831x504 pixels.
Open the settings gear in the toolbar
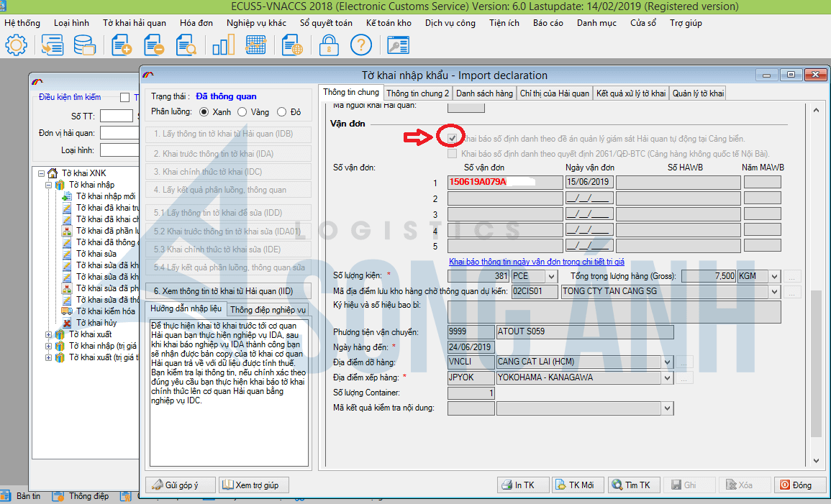coord(16,46)
